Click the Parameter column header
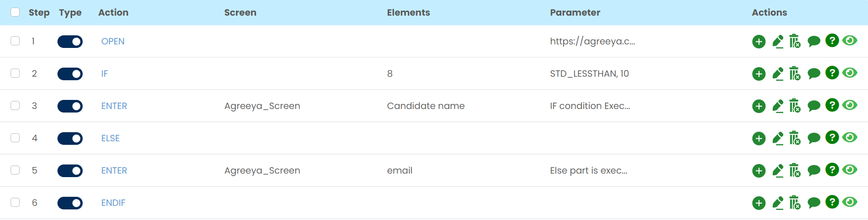Viewport: 868px width, 220px height. (575, 13)
